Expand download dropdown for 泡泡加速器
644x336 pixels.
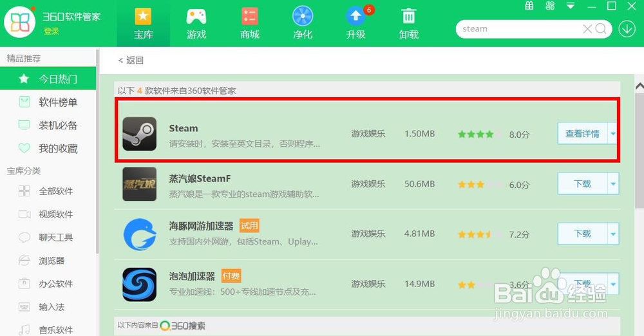tap(613, 284)
